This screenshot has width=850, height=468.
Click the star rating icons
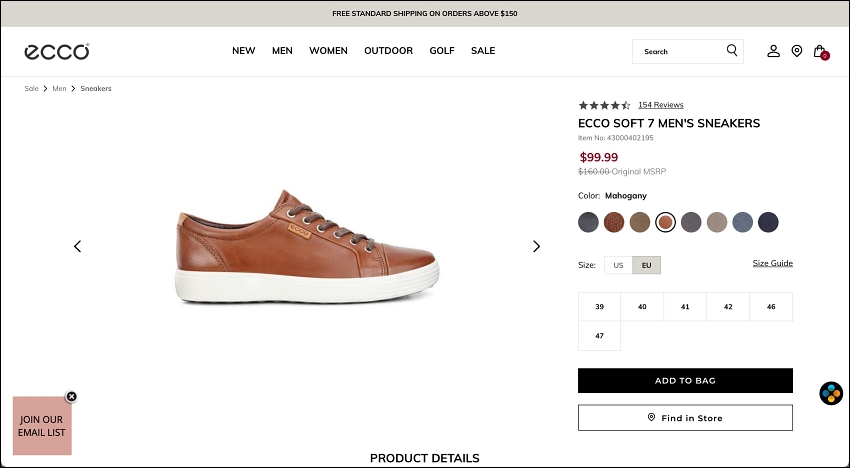tap(604, 105)
